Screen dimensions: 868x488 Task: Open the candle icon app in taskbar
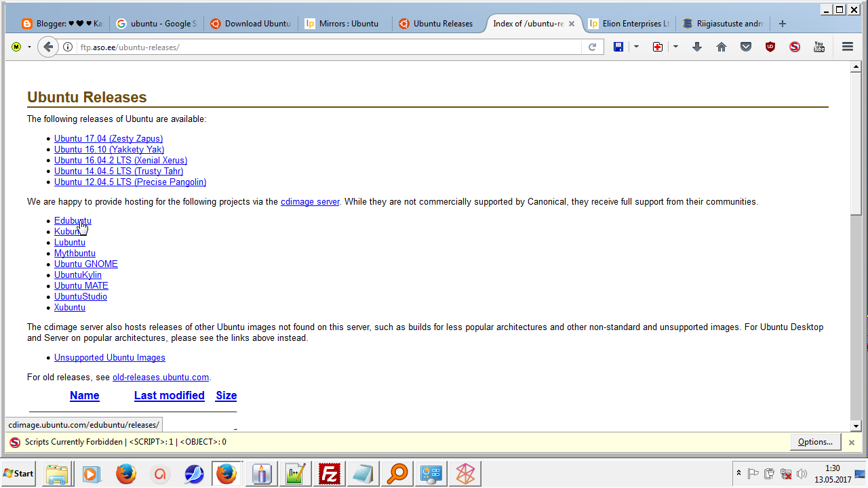(x=262, y=474)
